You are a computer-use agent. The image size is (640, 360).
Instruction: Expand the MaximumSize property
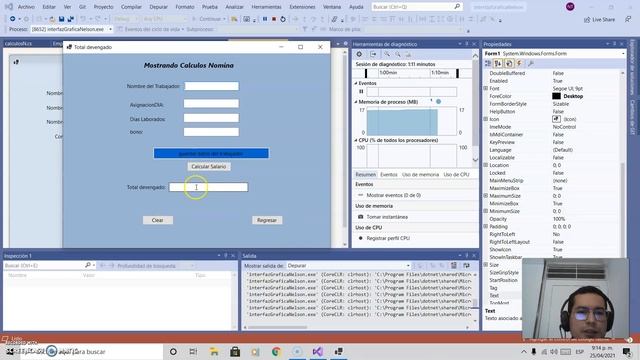tap(486, 196)
